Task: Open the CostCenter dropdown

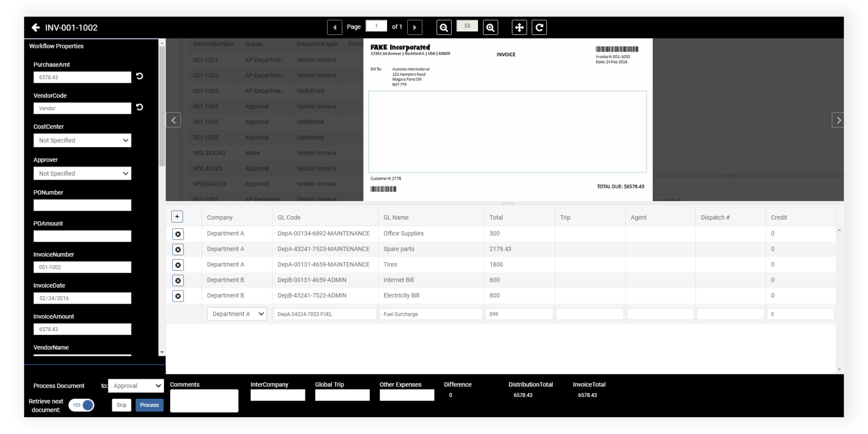Action: click(x=82, y=140)
